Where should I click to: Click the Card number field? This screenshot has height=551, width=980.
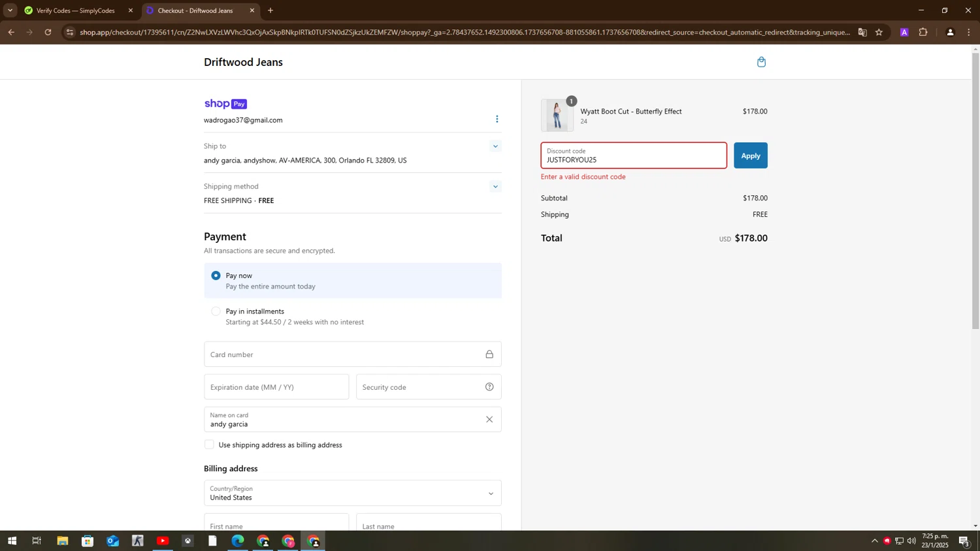(353, 354)
